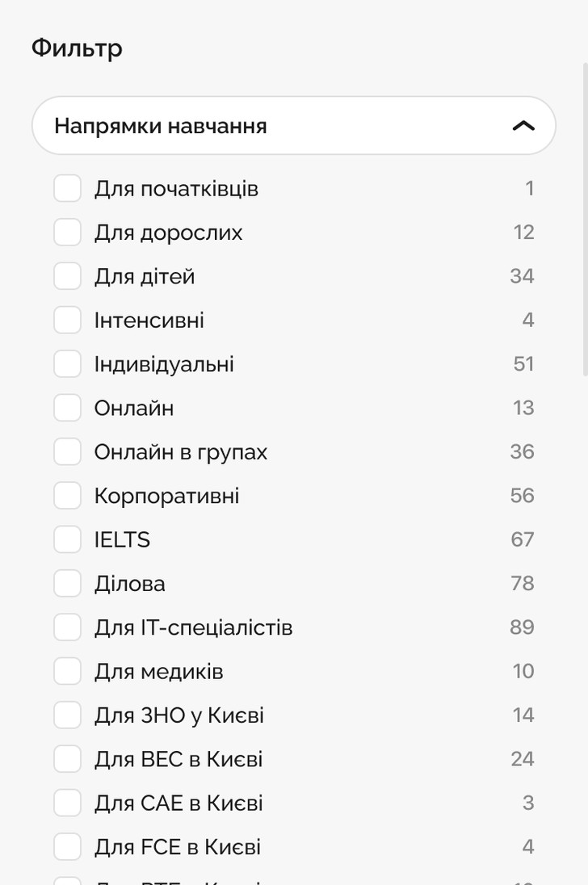Enable the IELTS checkbox
This screenshot has width=588, height=885.
67,539
